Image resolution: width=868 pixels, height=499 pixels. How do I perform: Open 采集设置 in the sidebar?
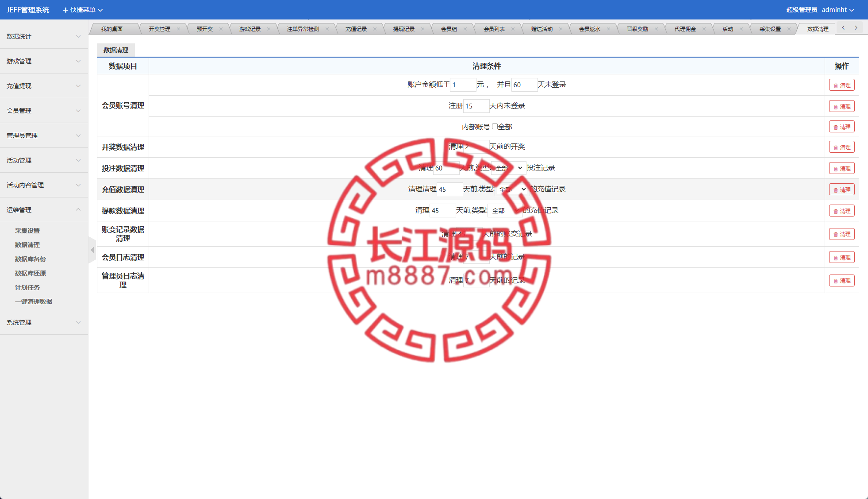[27, 231]
